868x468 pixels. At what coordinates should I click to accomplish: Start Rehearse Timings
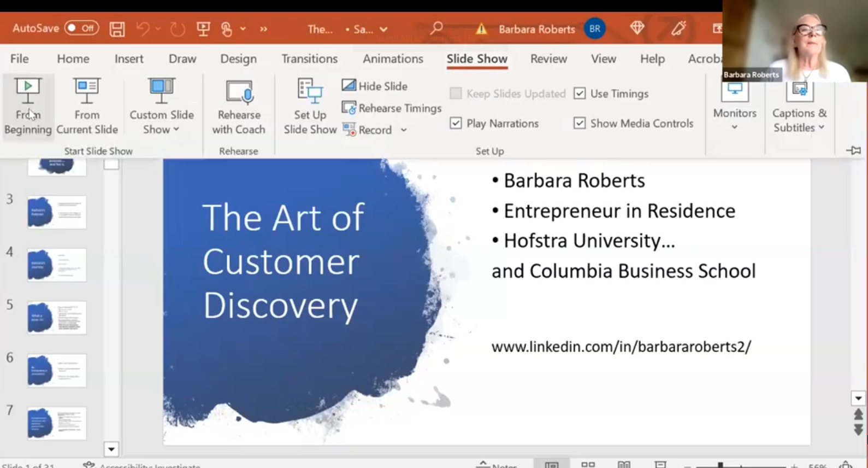point(392,108)
